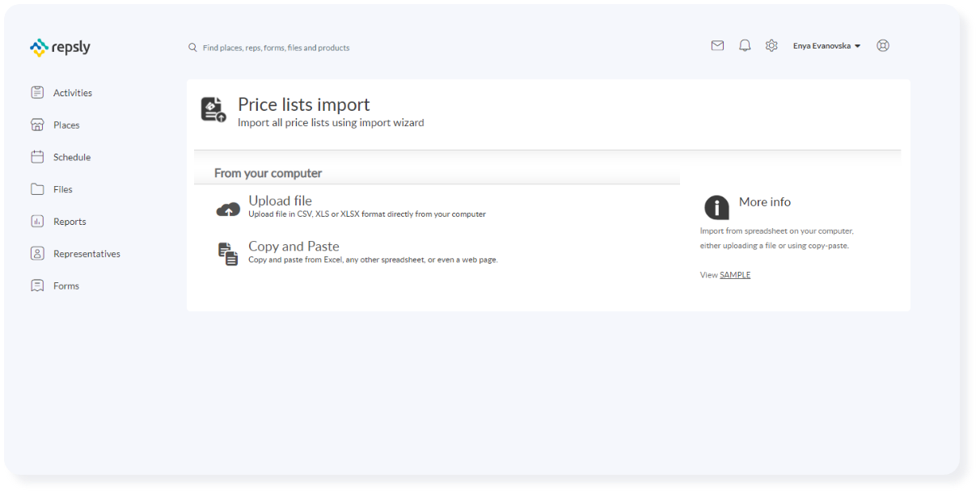Click the Copy and Paste clipboard icon

[x=228, y=253]
